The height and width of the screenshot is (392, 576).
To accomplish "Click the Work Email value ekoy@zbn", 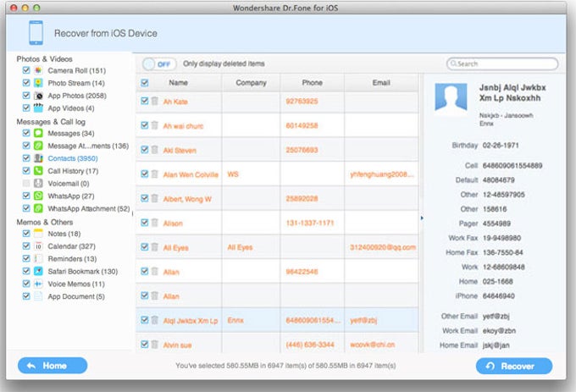I will [x=499, y=331].
